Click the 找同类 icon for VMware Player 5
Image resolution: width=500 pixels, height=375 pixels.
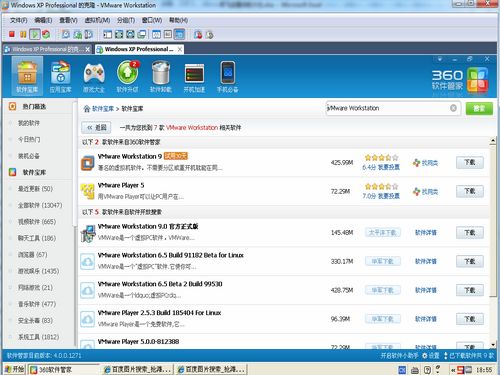[x=425, y=192]
